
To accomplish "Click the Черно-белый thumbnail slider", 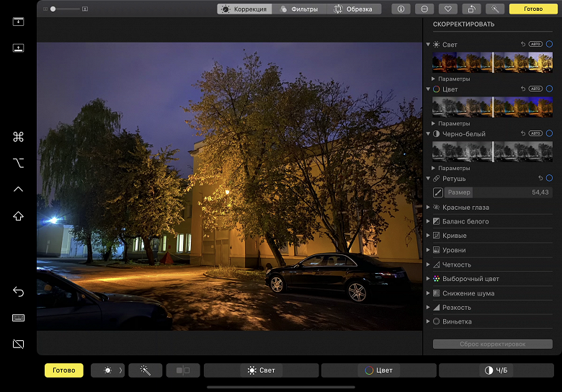I will tap(492, 151).
